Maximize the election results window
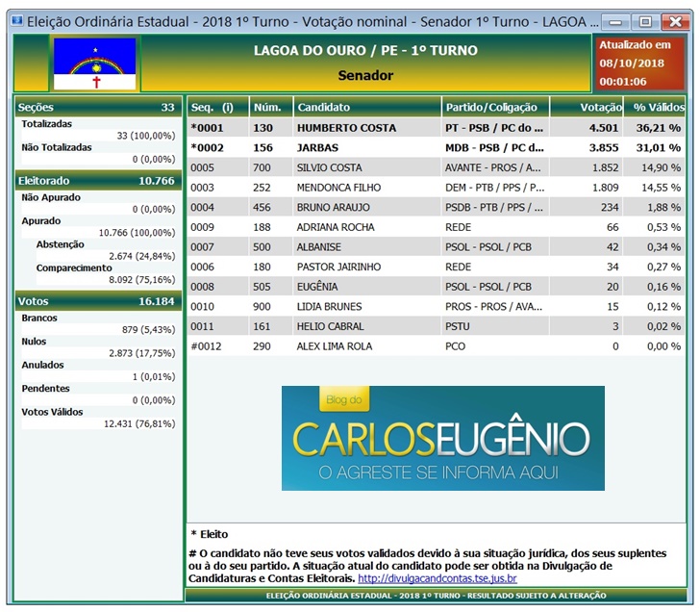The image size is (700, 612). coord(645,22)
